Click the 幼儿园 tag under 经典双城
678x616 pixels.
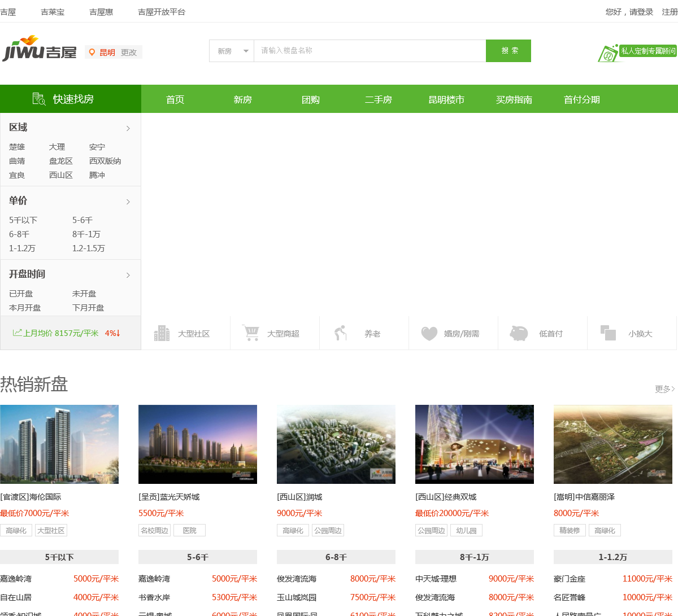coord(466,530)
